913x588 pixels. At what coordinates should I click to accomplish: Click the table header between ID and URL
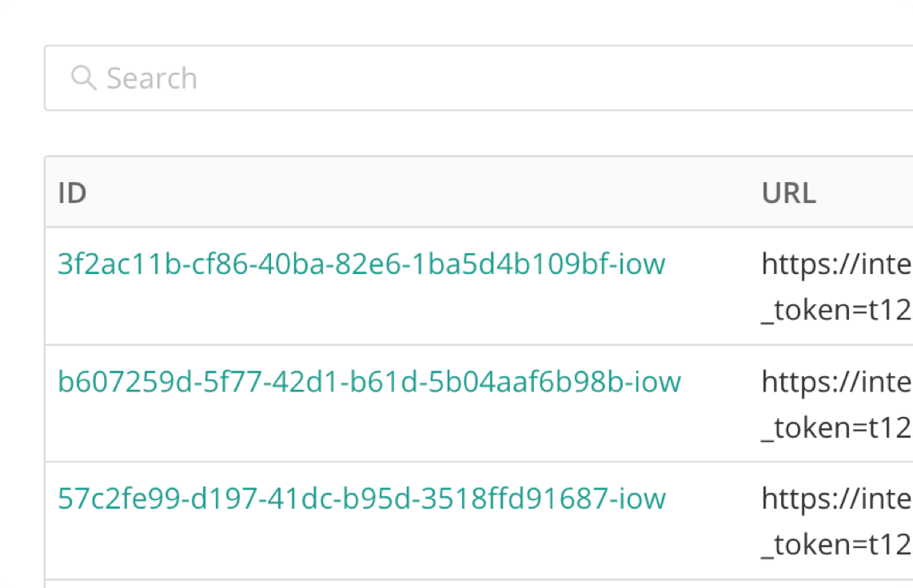point(425,193)
